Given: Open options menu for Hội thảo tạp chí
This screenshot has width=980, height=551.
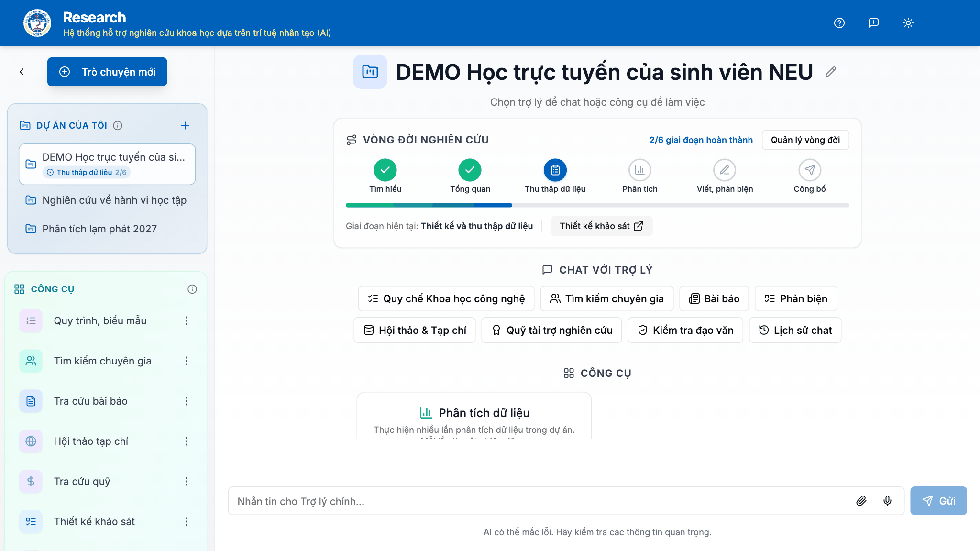Looking at the screenshot, I should click(187, 441).
